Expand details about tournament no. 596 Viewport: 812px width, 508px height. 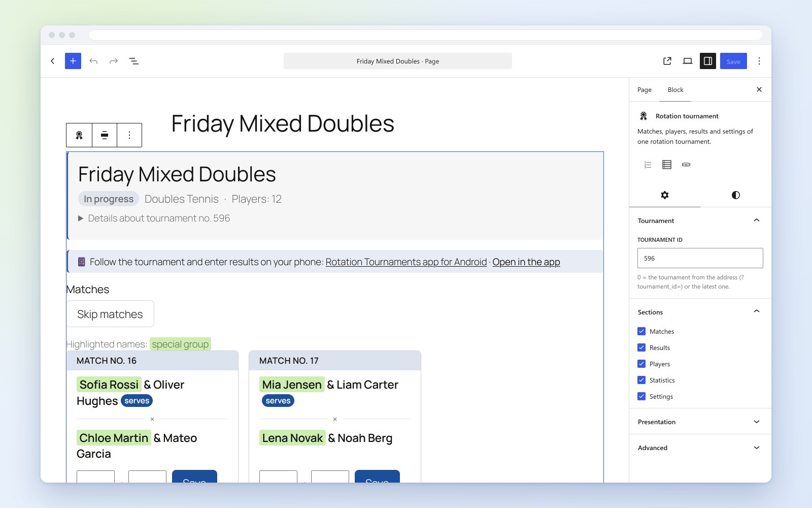click(154, 218)
